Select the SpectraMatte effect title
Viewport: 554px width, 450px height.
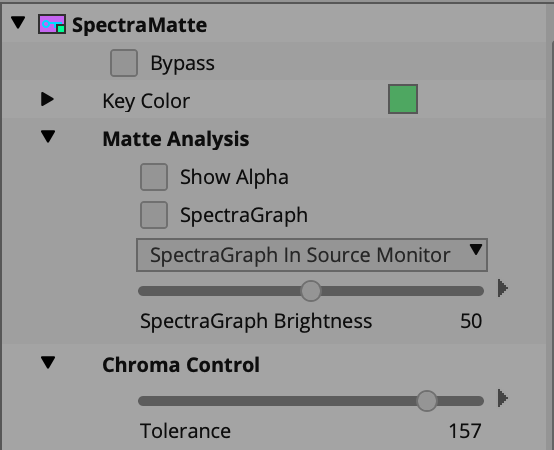[140, 25]
